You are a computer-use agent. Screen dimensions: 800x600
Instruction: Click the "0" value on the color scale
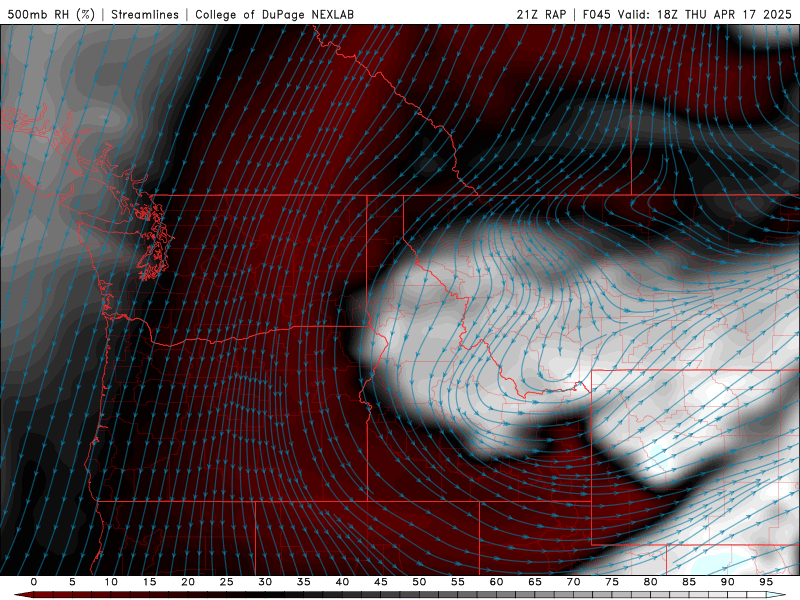[34, 582]
